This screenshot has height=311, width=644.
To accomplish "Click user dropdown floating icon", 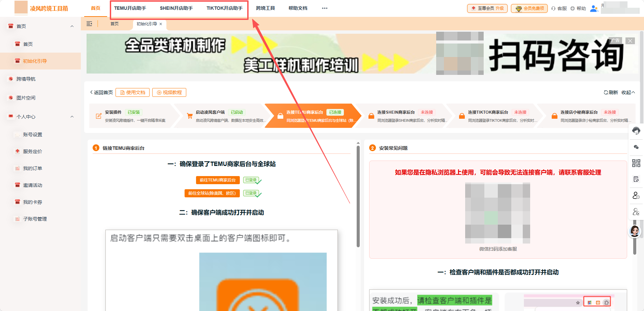I will coord(636,212).
